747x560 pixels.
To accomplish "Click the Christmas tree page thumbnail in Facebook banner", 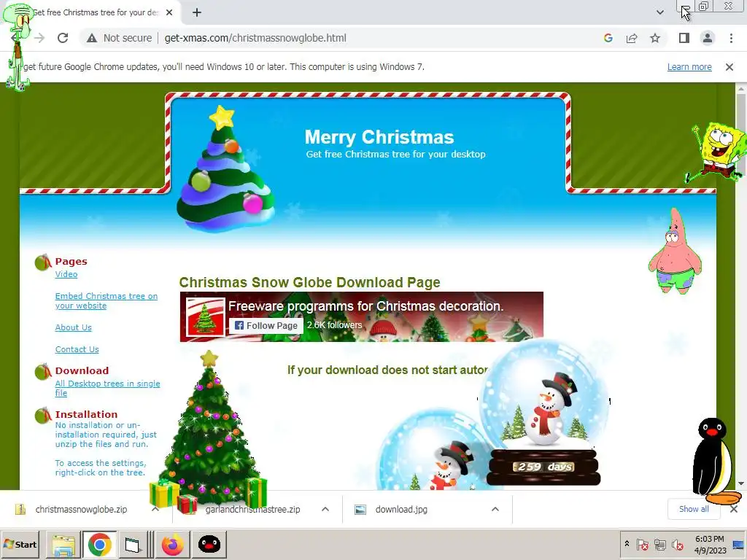I will point(205,317).
